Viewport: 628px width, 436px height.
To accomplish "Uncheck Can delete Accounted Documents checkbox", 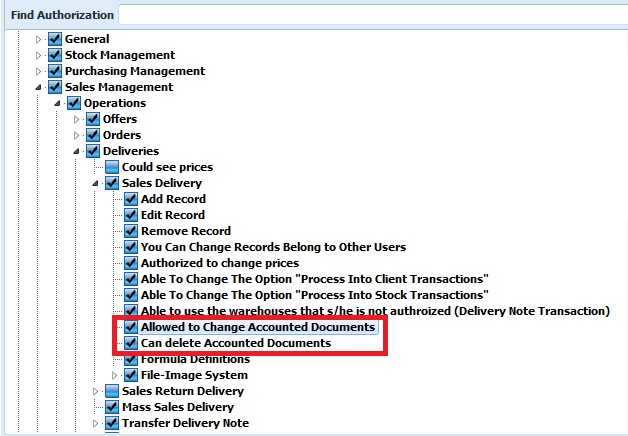I will (131, 343).
